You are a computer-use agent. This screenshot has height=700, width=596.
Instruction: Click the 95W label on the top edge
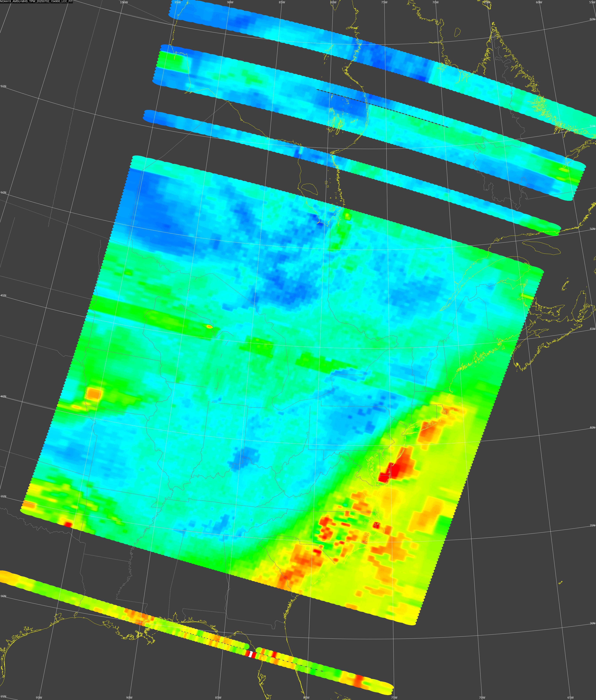(x=178, y=2)
